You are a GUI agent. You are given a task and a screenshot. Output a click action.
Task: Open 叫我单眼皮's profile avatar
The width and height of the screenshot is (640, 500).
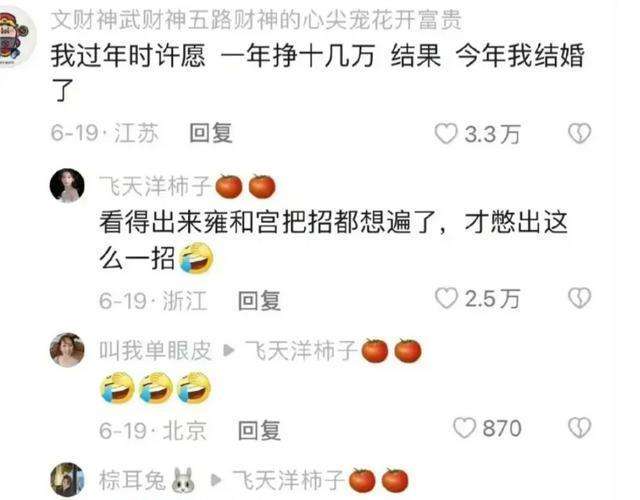(67, 350)
